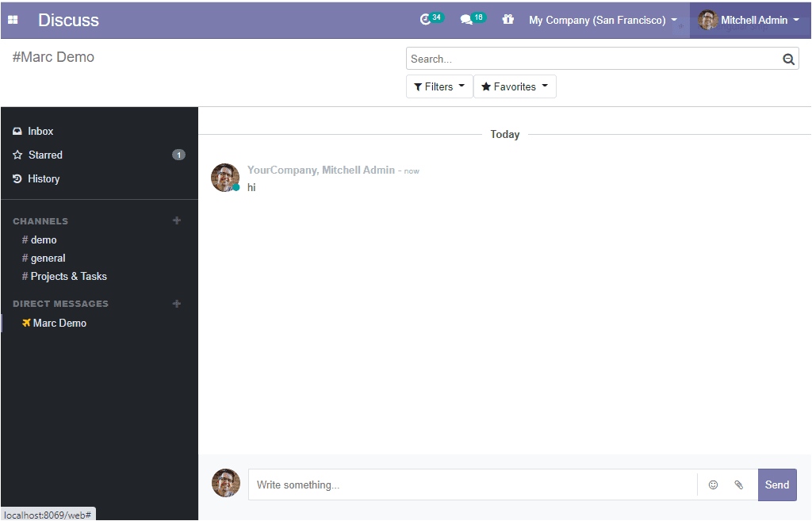Click the composer avatar beside text box
Screen dimensions: 812x521
(x=226, y=483)
